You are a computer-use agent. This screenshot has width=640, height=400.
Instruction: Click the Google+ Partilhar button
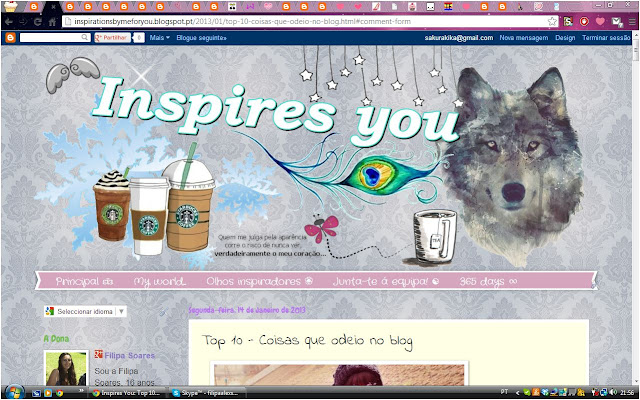coord(112,38)
